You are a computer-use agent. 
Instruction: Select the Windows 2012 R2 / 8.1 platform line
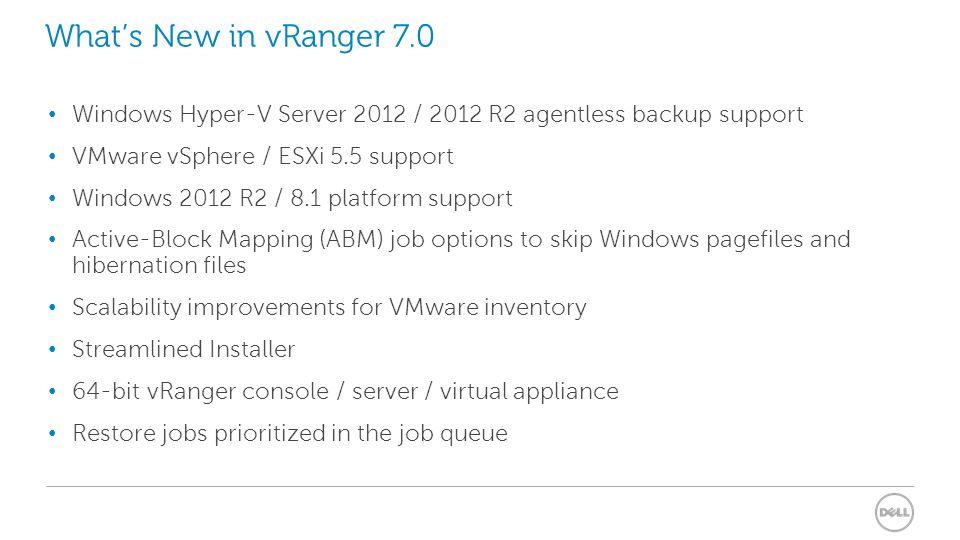pos(292,198)
